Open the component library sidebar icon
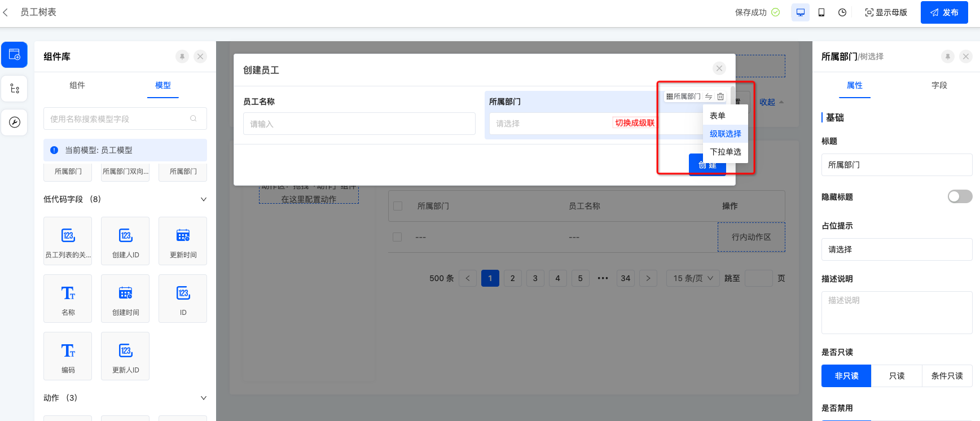Viewport: 980px width, 421px height. pyautogui.click(x=15, y=55)
